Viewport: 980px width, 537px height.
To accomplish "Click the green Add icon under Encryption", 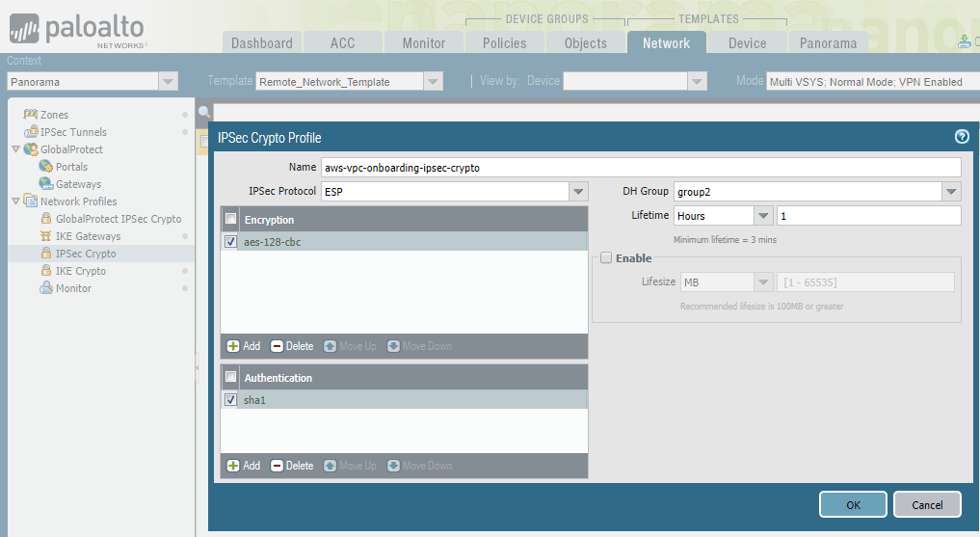I will coord(233,346).
